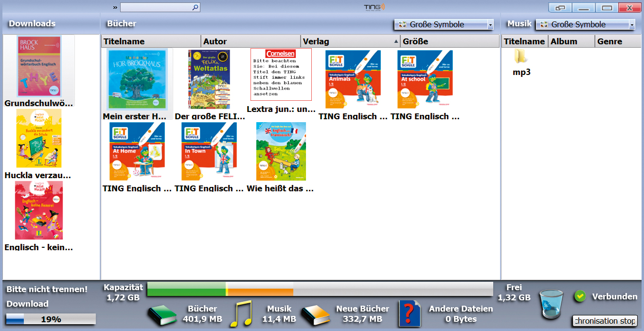Sort books by Verlag column header
The height and width of the screenshot is (331, 644).
(x=350, y=41)
